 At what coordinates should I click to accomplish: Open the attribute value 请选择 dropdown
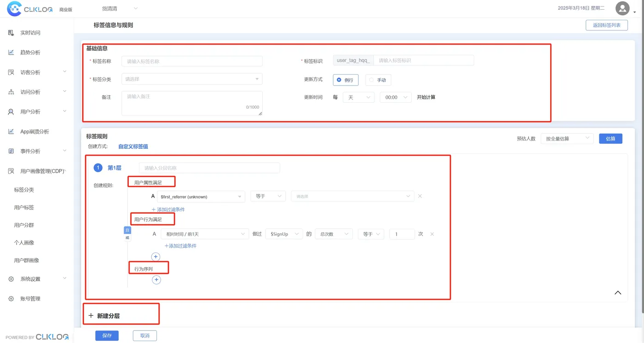352,197
